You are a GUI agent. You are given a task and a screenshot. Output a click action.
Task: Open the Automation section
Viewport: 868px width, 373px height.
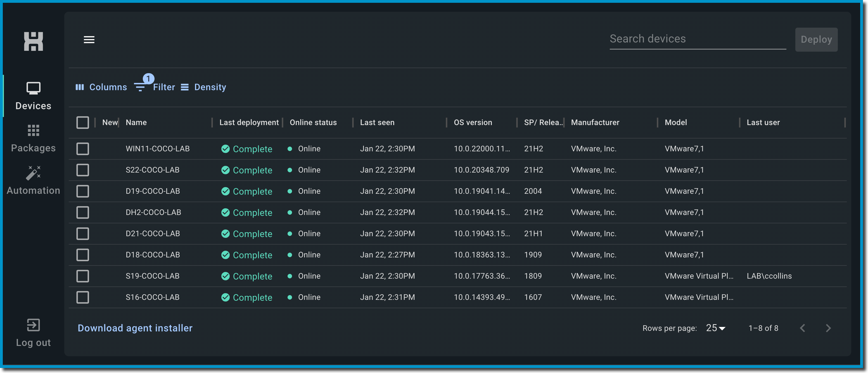click(33, 181)
